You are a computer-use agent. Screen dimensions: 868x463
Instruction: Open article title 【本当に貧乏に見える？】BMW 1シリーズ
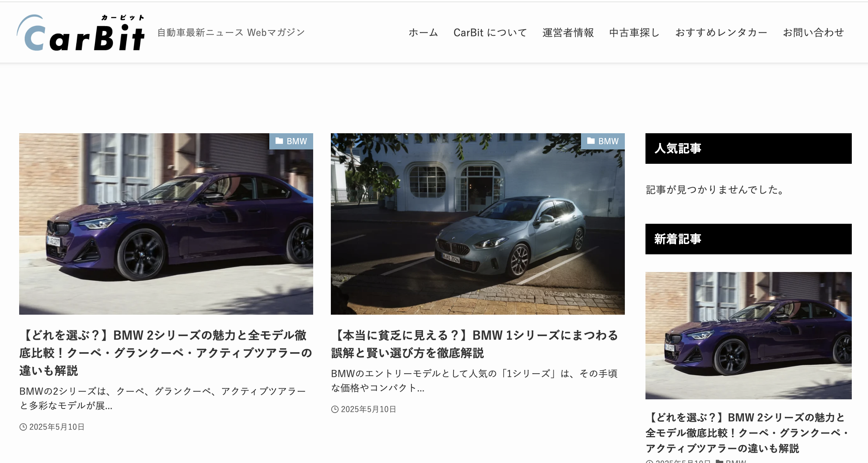pyautogui.click(x=475, y=344)
